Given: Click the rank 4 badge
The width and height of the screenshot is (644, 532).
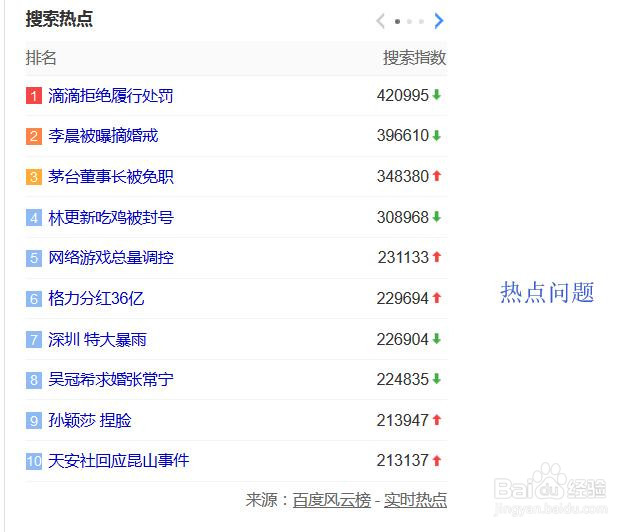Looking at the screenshot, I should point(34,217).
